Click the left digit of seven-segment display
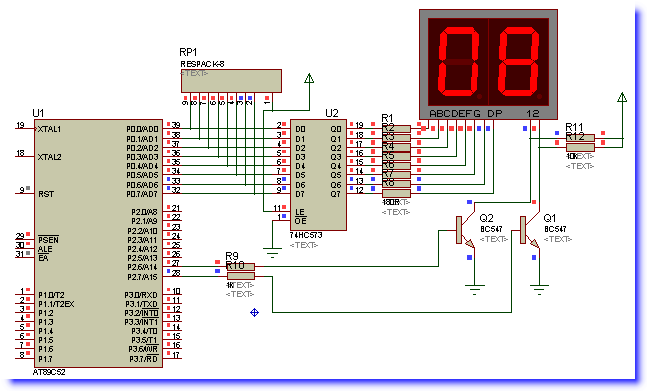 point(458,61)
